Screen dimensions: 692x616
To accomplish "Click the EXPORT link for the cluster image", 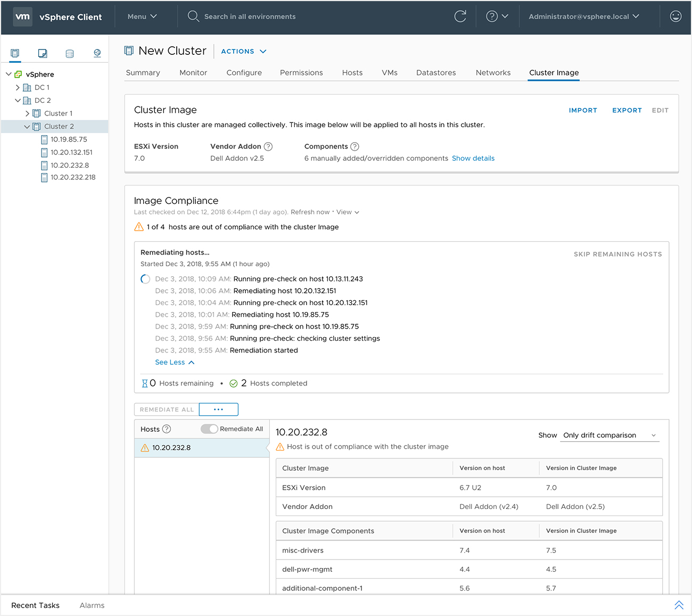I will click(627, 110).
